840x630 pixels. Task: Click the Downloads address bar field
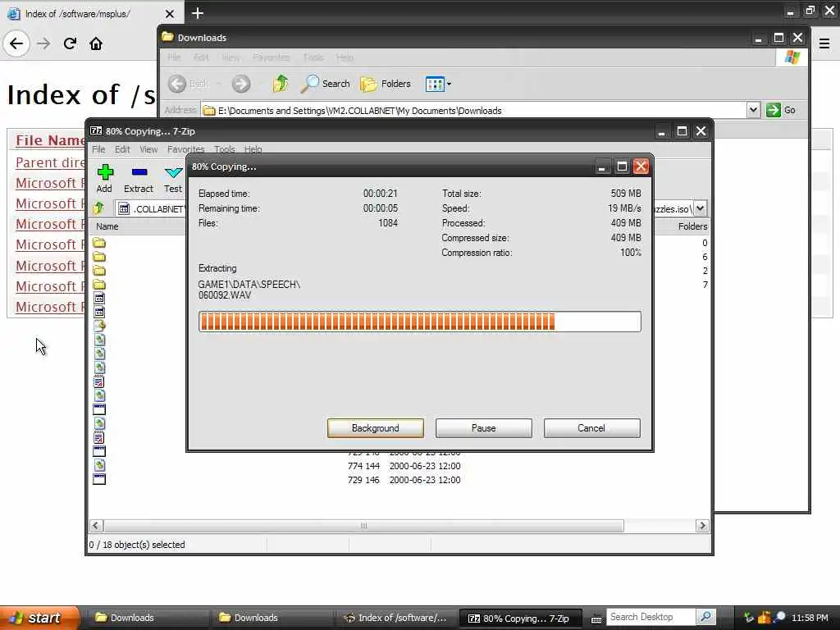click(x=474, y=111)
